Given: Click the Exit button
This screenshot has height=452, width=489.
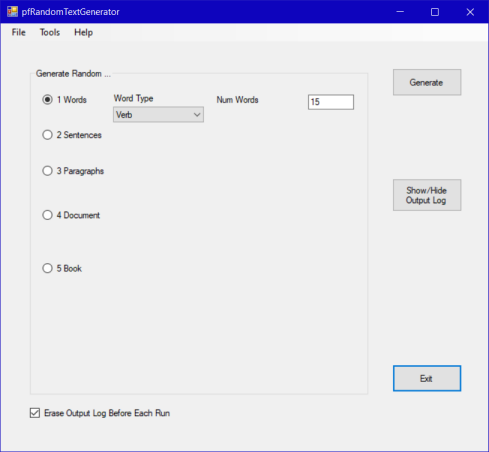Looking at the screenshot, I should 427,378.
